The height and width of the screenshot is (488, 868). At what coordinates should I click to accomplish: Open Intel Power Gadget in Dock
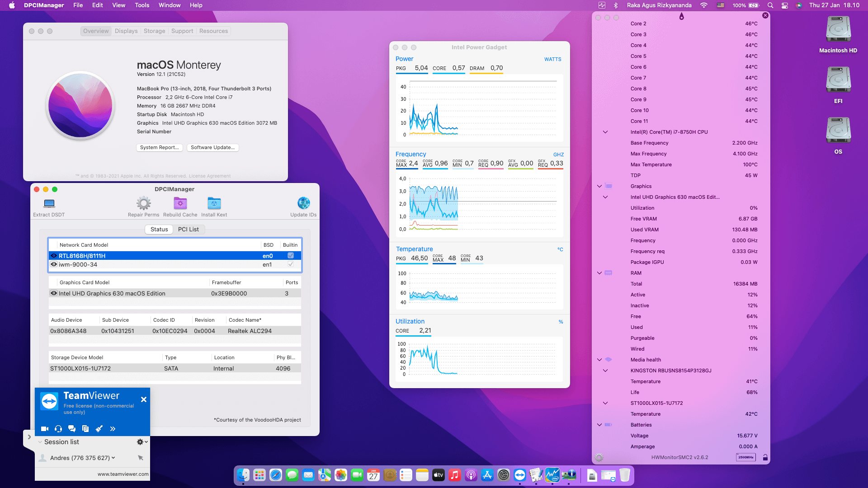coord(552,475)
